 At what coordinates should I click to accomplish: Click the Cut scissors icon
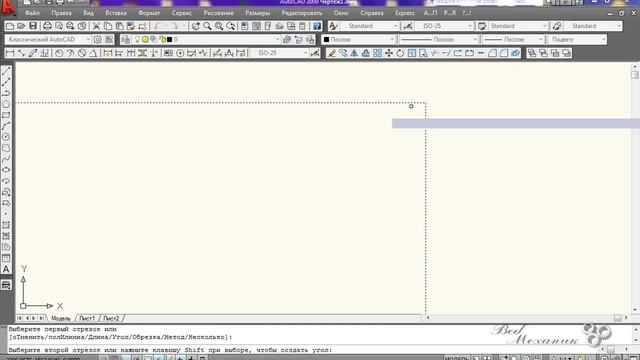[x=96, y=26]
